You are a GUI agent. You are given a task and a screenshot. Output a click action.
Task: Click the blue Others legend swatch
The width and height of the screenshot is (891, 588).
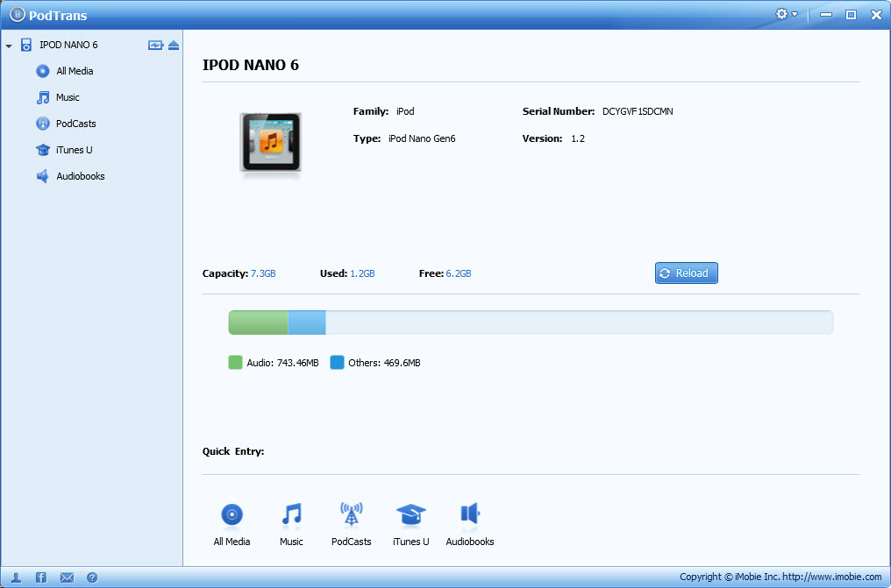pyautogui.click(x=337, y=363)
